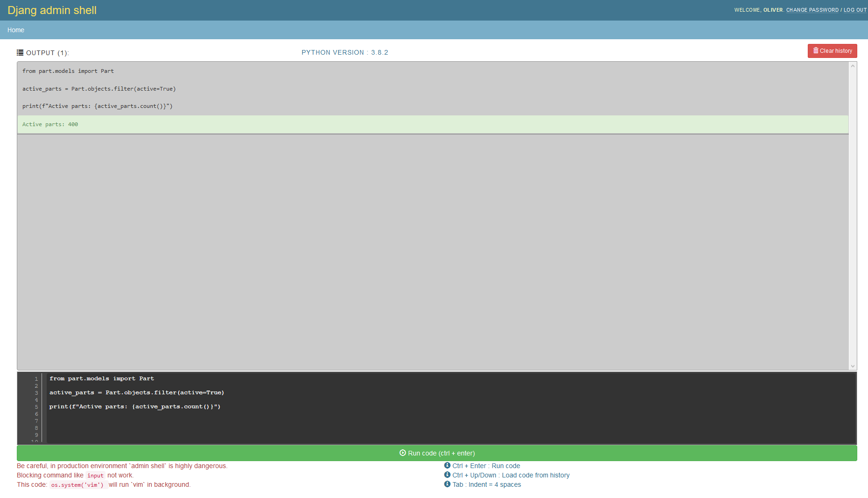Viewport: 868px width, 498px height.
Task: Open the Change Password link
Action: pyautogui.click(x=812, y=10)
